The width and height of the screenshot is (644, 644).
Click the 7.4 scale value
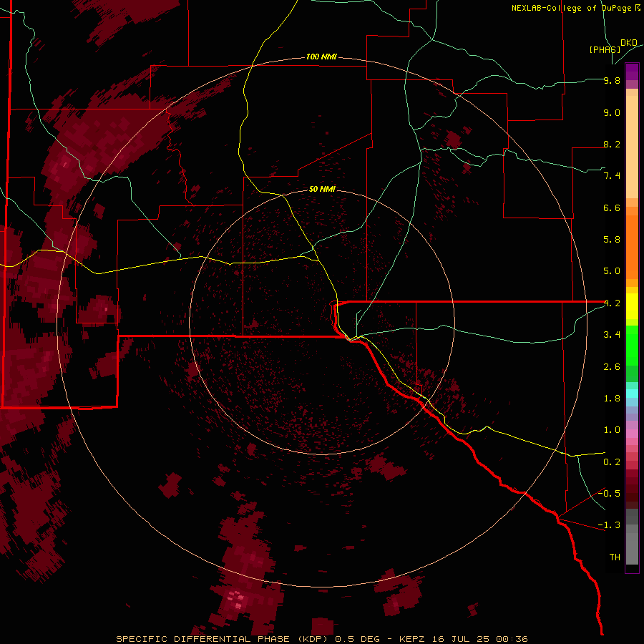[x=612, y=176]
